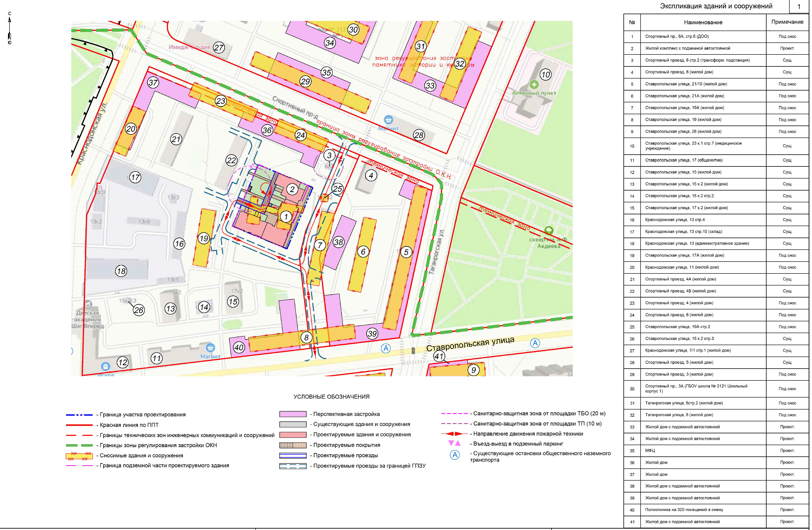Click the heading Экспликация зданий и сооружений
This screenshot has height=530, width=812.
[716, 6]
